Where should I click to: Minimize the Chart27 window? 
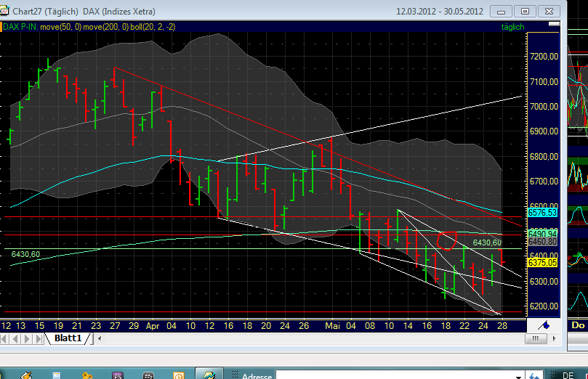[x=501, y=12]
